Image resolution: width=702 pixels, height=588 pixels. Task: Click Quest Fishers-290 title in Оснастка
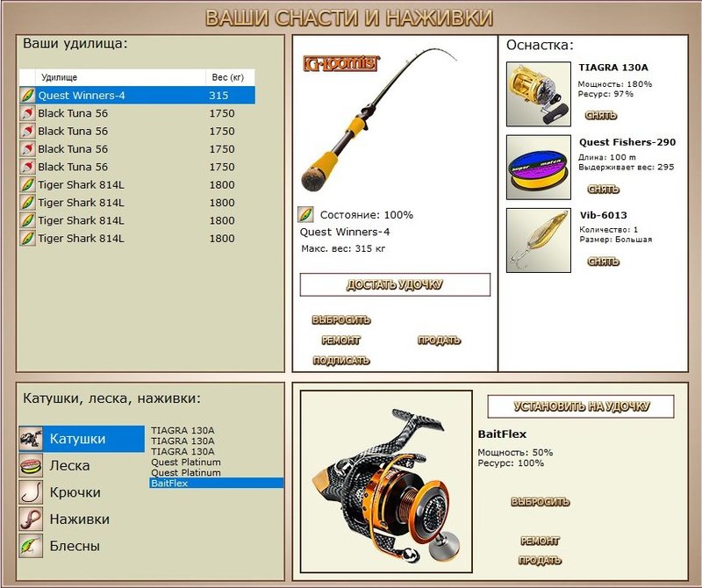tap(627, 142)
